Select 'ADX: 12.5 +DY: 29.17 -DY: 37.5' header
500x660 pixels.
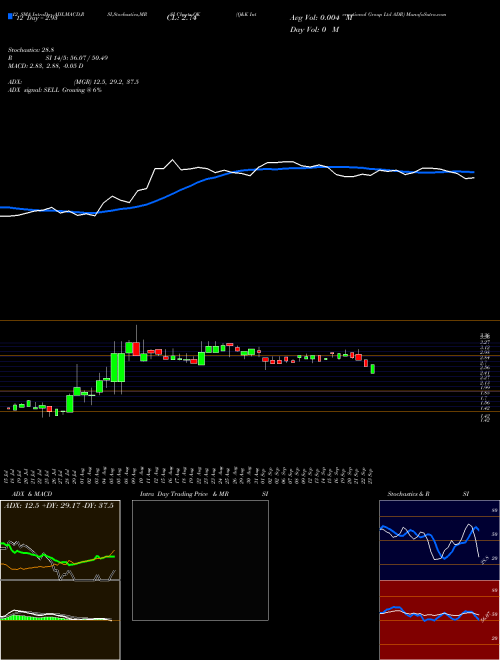coord(59,505)
